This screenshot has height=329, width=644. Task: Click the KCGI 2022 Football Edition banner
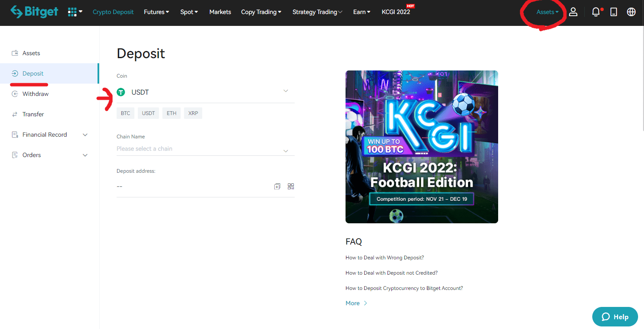point(421,146)
